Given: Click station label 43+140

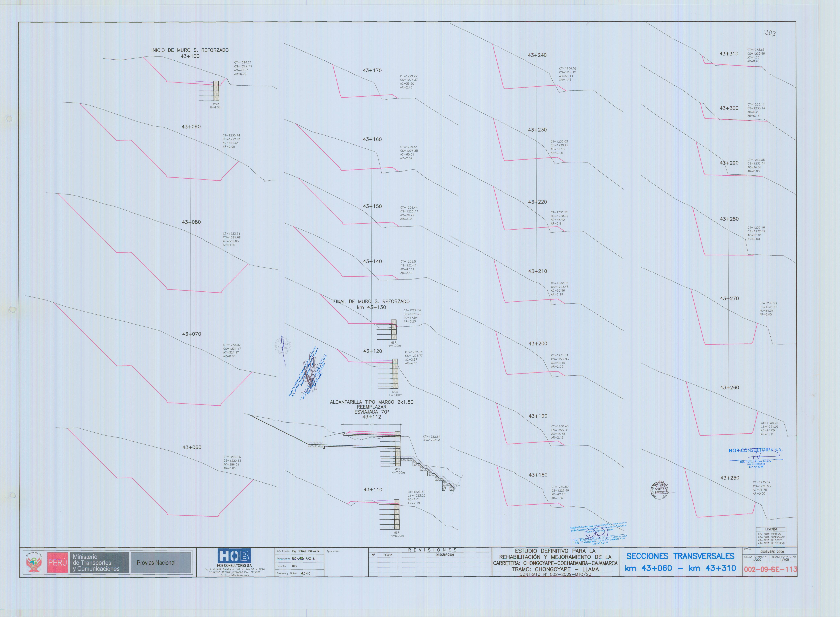Looking at the screenshot, I should point(372,261).
